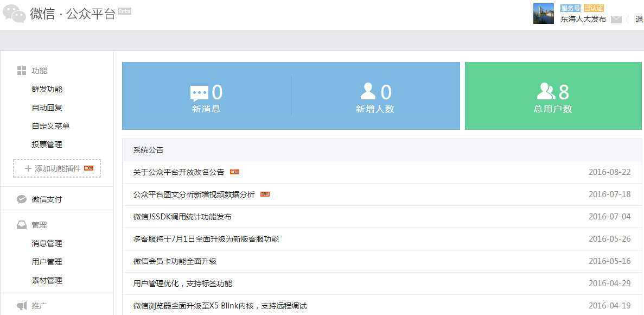Click the date 2016-08-22
The height and width of the screenshot is (315, 644).
click(x=609, y=172)
